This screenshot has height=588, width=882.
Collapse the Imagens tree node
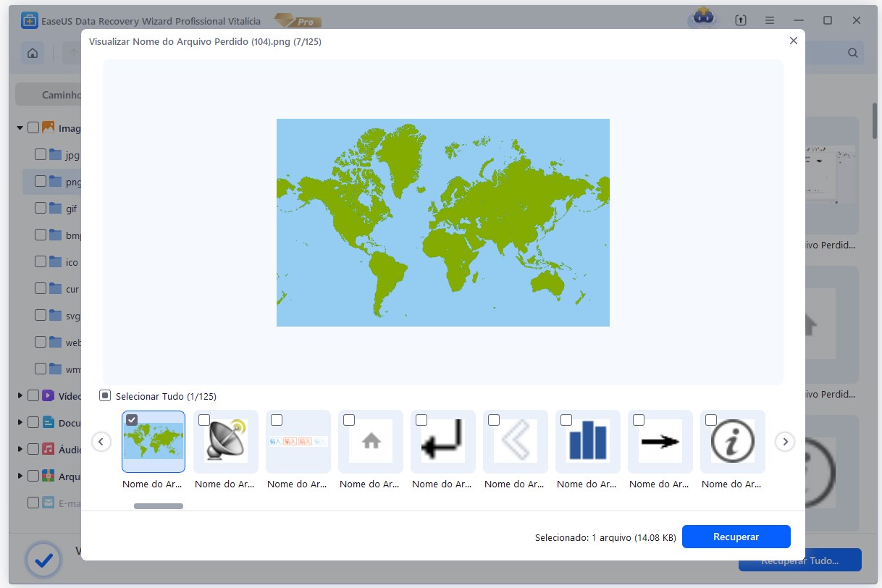pyautogui.click(x=20, y=128)
